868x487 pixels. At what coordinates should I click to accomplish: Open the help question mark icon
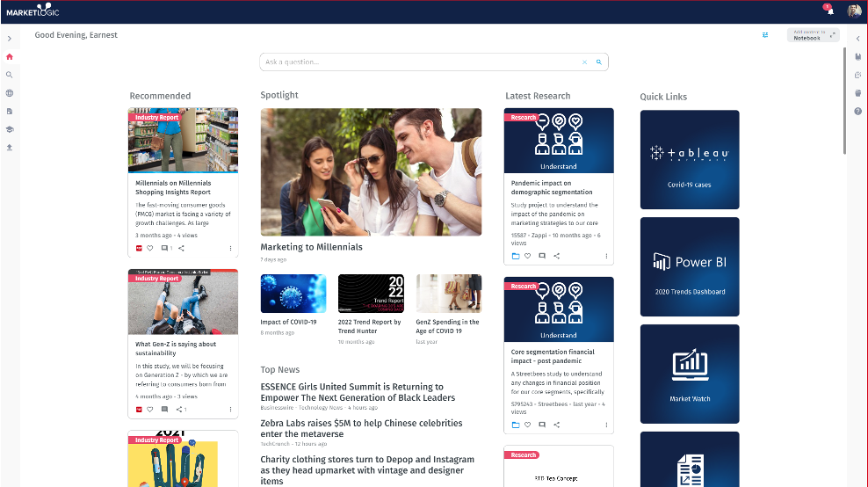point(857,112)
